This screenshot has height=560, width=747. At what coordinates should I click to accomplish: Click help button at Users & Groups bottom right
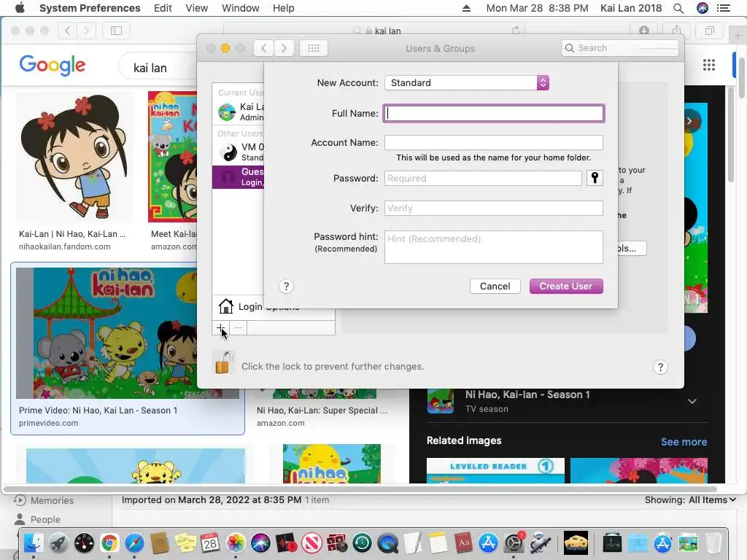pyautogui.click(x=660, y=367)
